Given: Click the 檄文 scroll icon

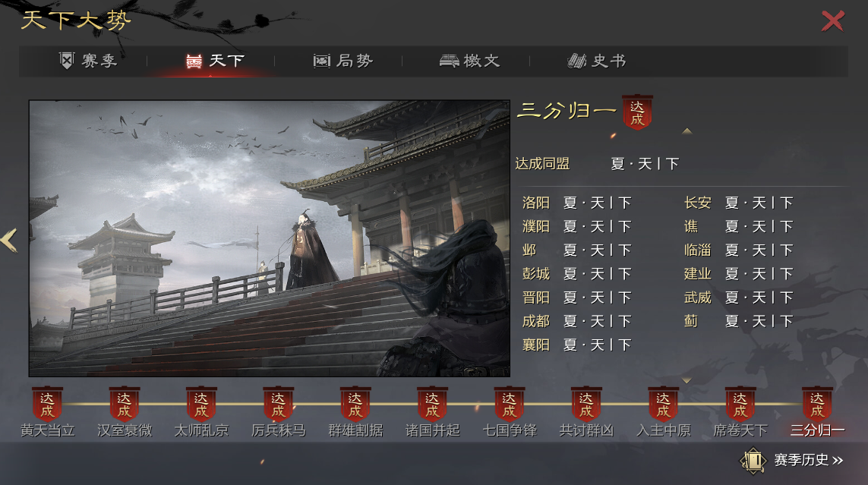Looking at the screenshot, I should pos(449,61).
